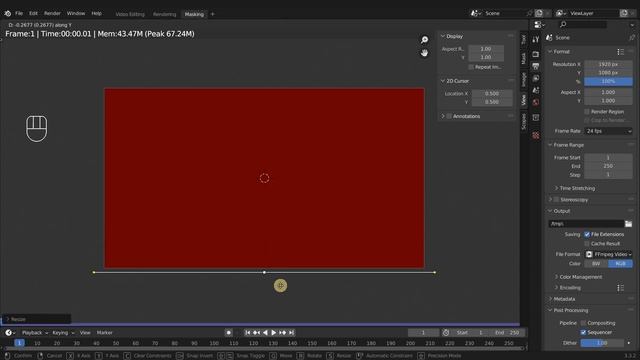Image resolution: width=640 pixels, height=360 pixels.
Task: Open the Window menu
Action: pos(76,13)
